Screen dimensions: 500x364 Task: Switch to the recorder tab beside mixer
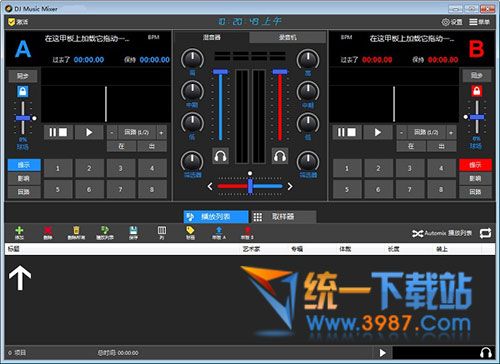pos(287,37)
